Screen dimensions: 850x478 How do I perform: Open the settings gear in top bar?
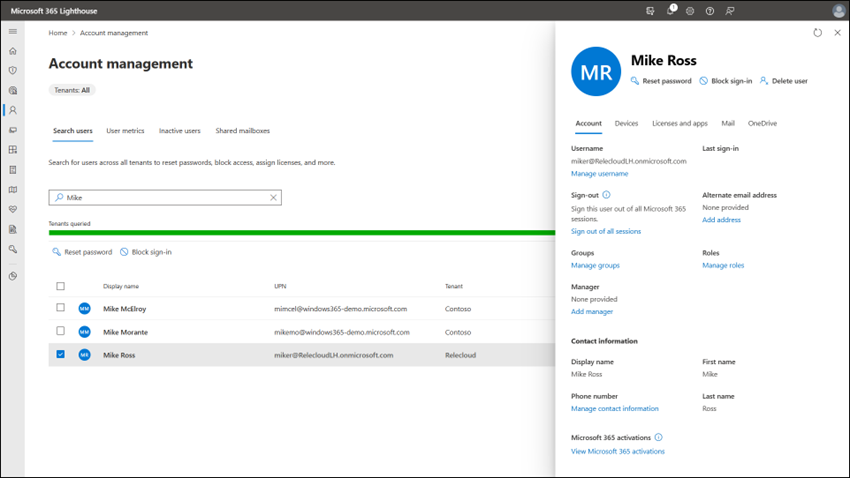tap(690, 11)
